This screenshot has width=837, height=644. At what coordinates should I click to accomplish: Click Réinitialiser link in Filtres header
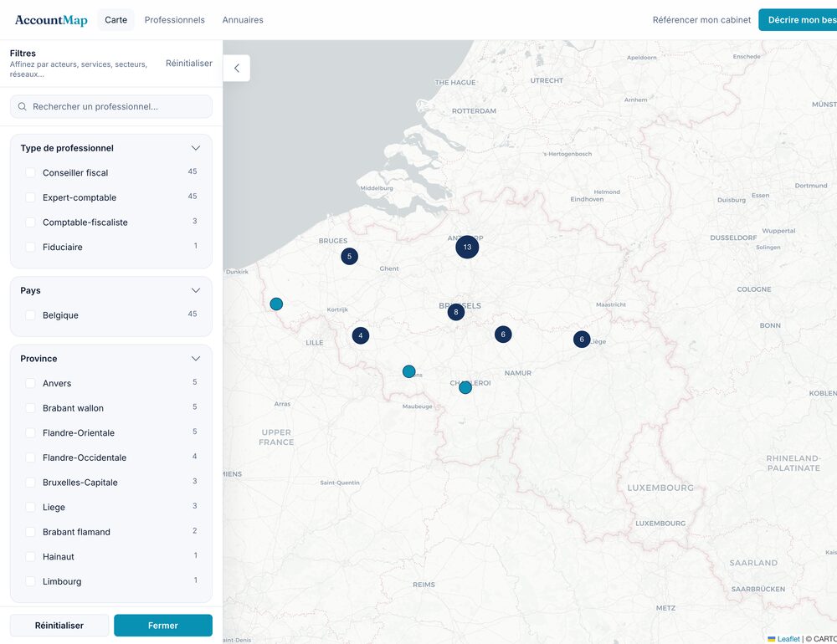tap(189, 63)
